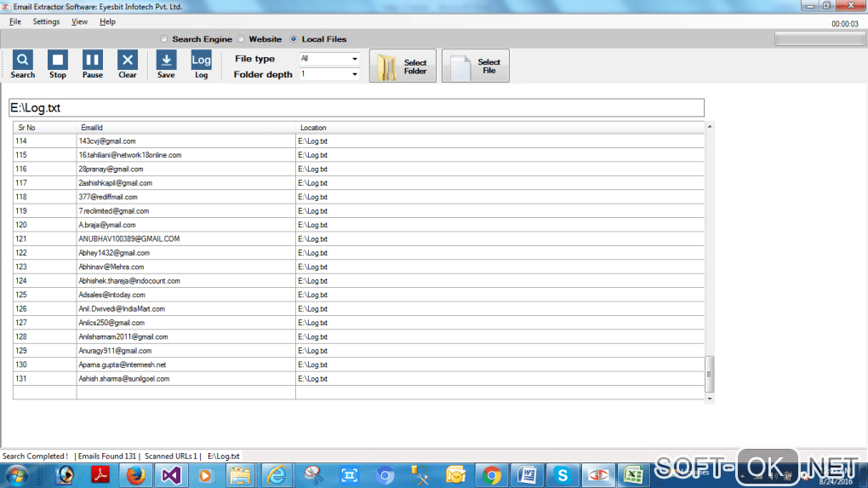Viewport: 868px width, 488px height.
Task: Sort by the EmailId column header
Action: click(x=186, y=128)
